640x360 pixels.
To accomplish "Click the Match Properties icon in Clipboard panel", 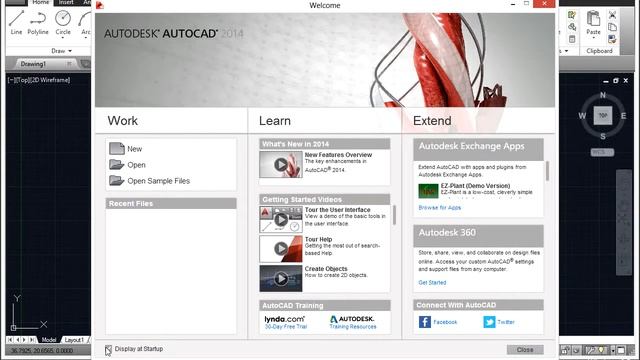I will [x=612, y=39].
